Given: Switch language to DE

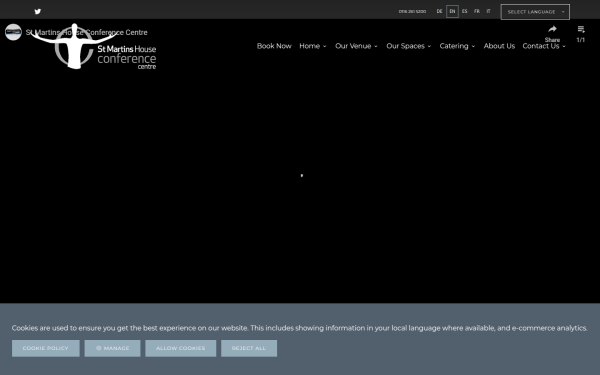Looking at the screenshot, I should [x=439, y=11].
